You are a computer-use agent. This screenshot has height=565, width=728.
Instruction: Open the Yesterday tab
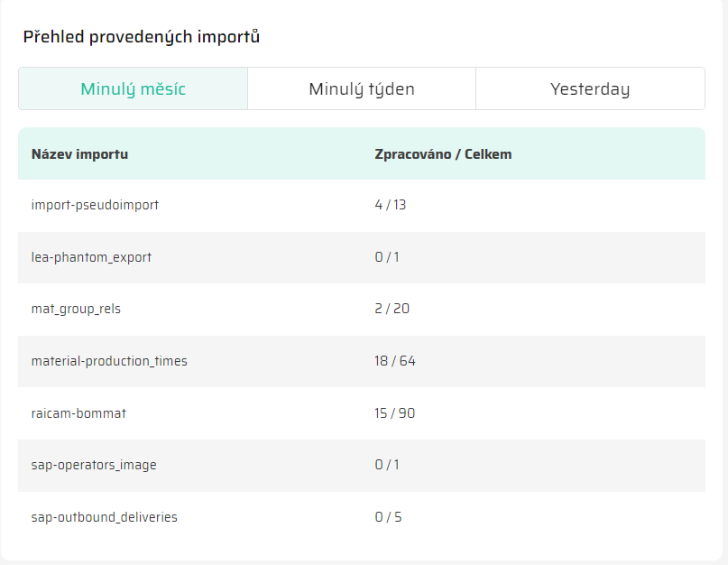(x=590, y=89)
